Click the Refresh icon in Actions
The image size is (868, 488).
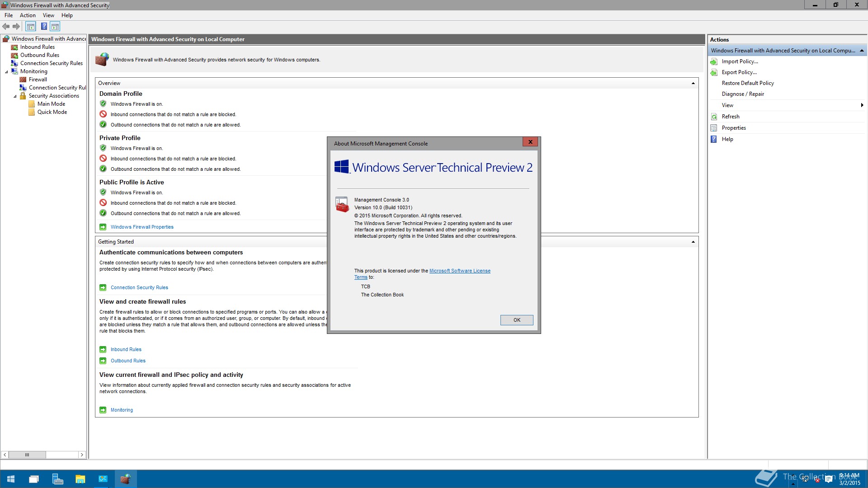pyautogui.click(x=714, y=117)
